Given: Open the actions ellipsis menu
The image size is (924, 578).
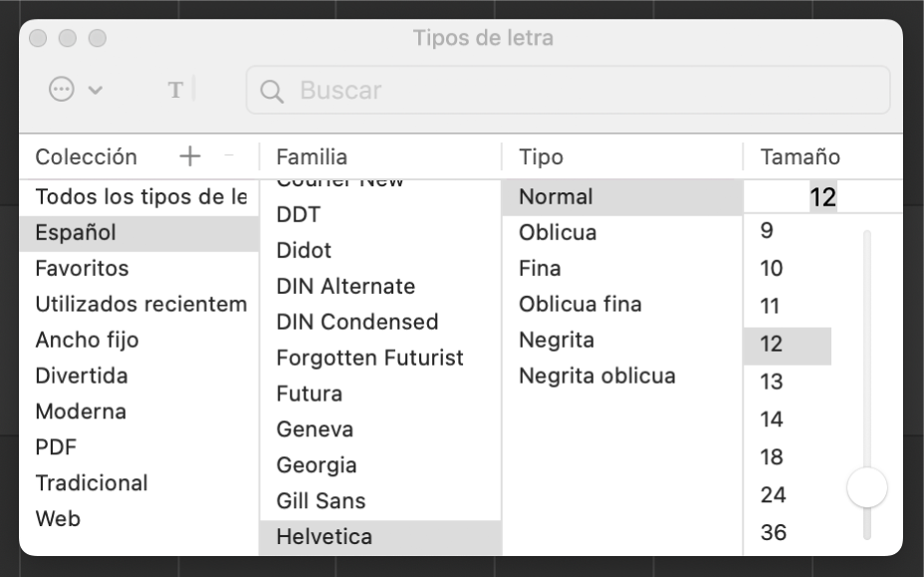Looking at the screenshot, I should 62,90.
